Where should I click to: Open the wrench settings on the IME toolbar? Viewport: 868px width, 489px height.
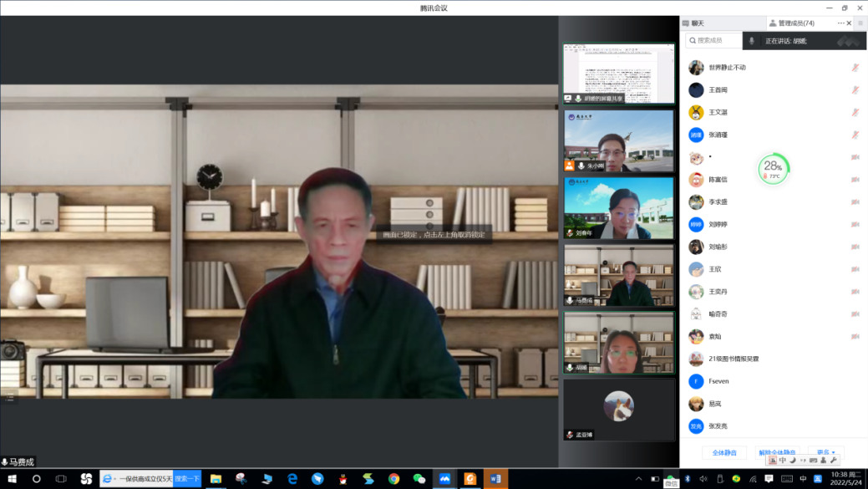click(x=833, y=461)
